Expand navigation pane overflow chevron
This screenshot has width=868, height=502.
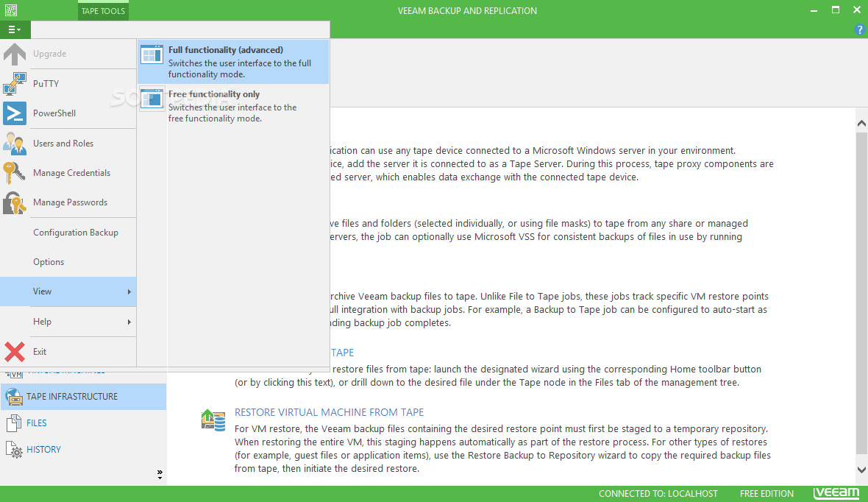click(x=160, y=474)
